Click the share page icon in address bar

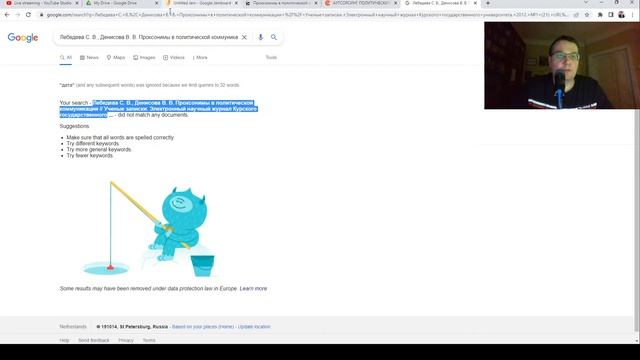click(576, 15)
